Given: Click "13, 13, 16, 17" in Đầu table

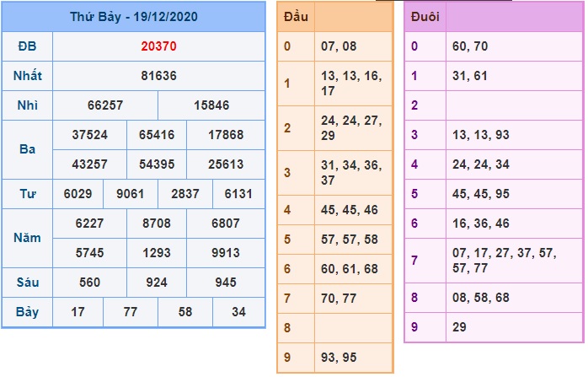Looking at the screenshot, I should pos(351,83).
